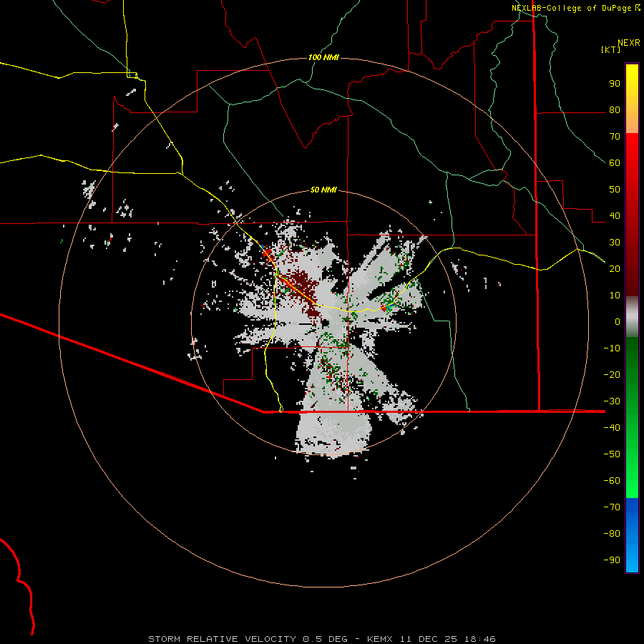Click the 70 value on velocity scale
644x644 pixels.
[x=615, y=137]
